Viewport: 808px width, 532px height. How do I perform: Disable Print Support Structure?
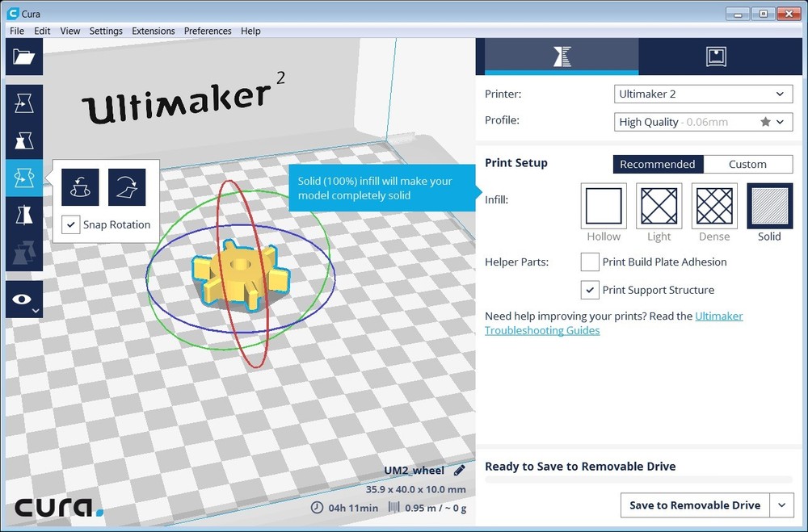click(589, 290)
